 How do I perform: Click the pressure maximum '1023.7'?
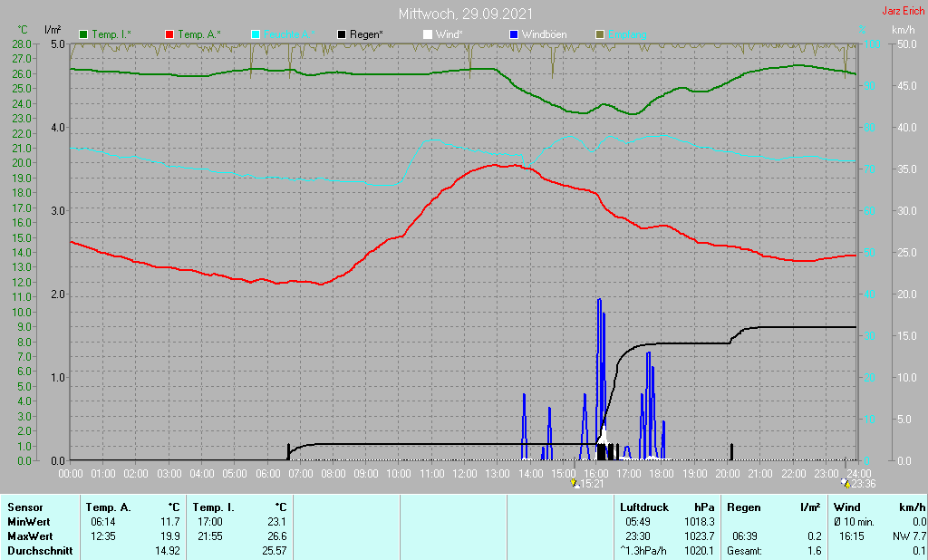click(x=700, y=536)
